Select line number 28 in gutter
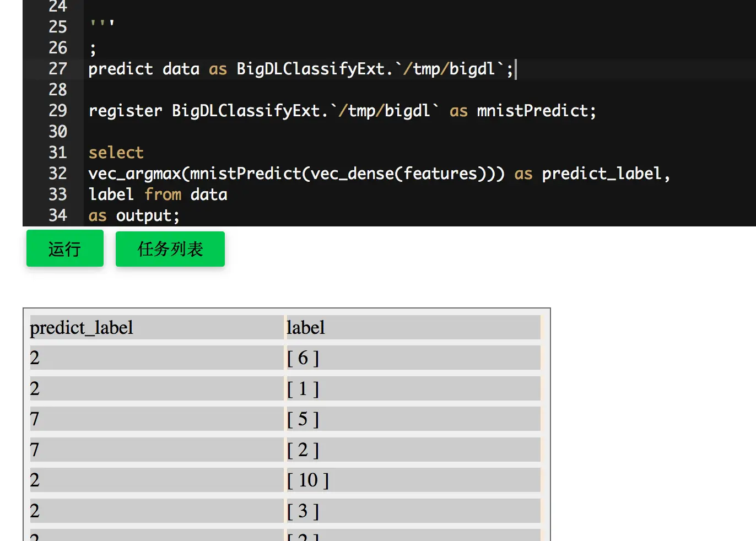The height and width of the screenshot is (541, 756). [x=58, y=90]
